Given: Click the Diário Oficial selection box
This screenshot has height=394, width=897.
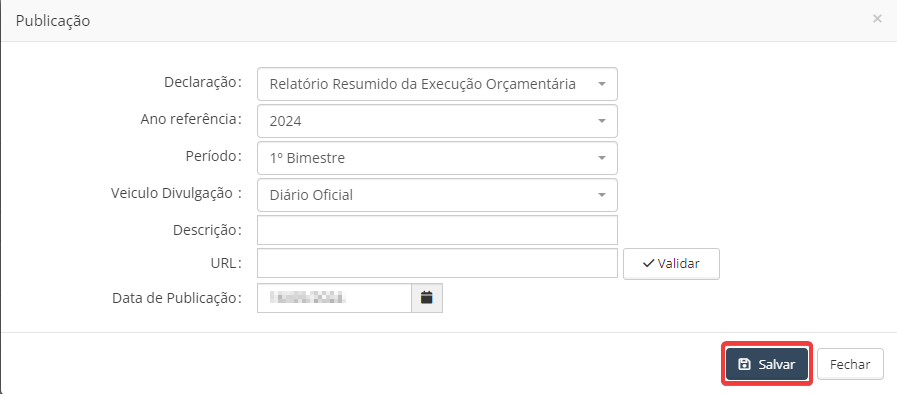Looking at the screenshot, I should pos(437,195).
